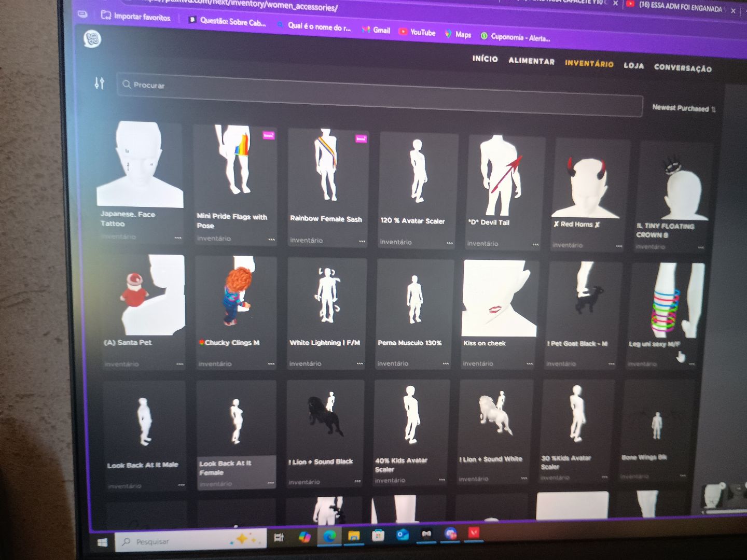Open three-dot menu on Kiss on cheek card
The width and height of the screenshot is (747, 560).
pos(530,363)
